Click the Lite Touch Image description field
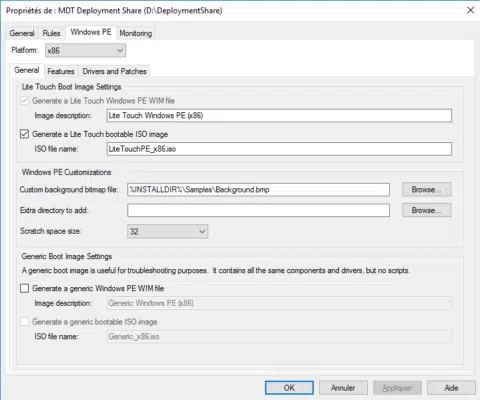The height and width of the screenshot is (400, 480). click(279, 116)
